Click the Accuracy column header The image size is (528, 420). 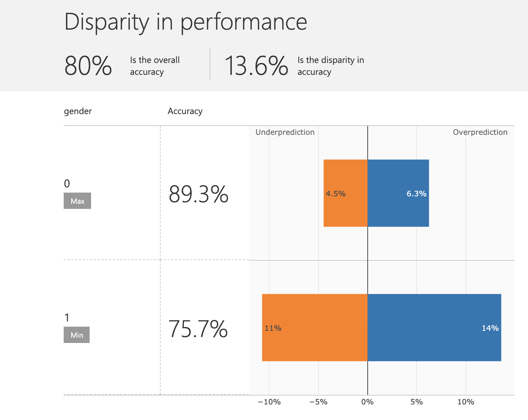pyautogui.click(x=185, y=111)
